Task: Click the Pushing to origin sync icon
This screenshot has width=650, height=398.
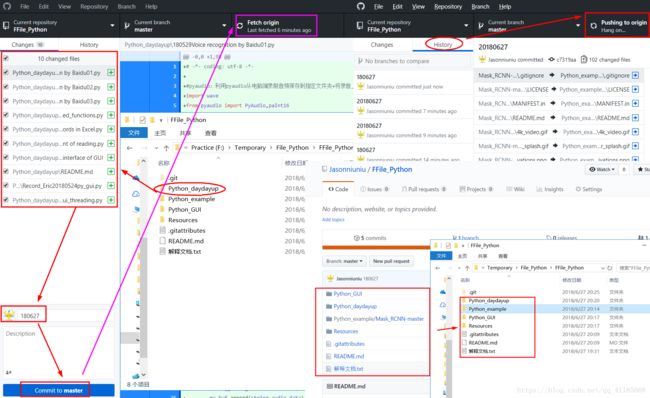Action: pos(594,26)
